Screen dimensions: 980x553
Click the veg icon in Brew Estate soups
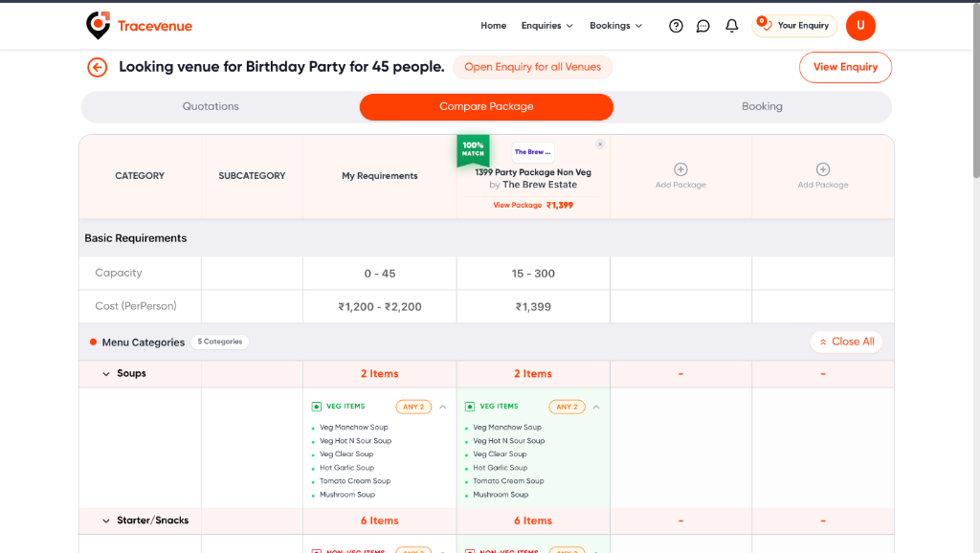click(470, 407)
